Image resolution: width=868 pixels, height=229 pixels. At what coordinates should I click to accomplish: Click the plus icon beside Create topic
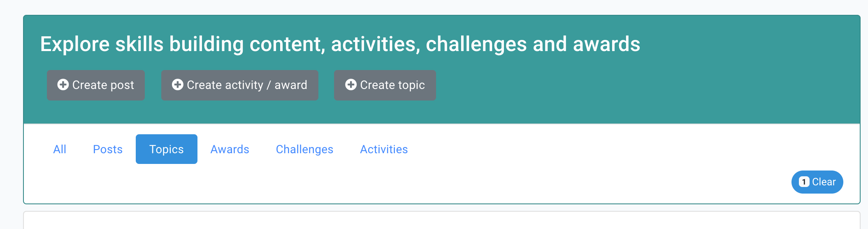(x=350, y=85)
